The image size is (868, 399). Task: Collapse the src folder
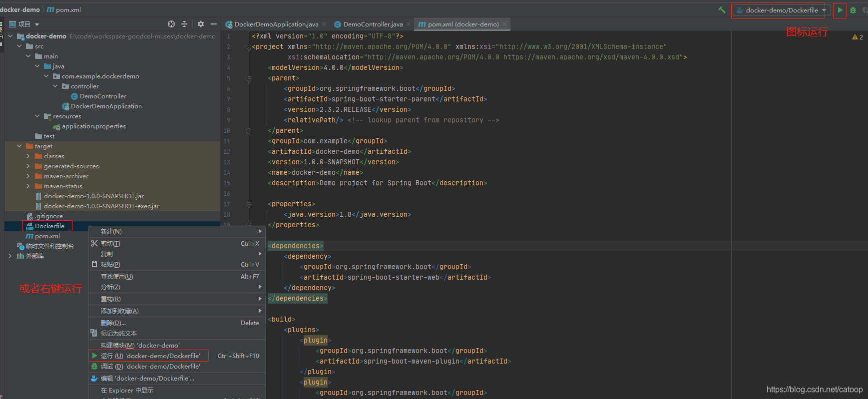pos(19,46)
